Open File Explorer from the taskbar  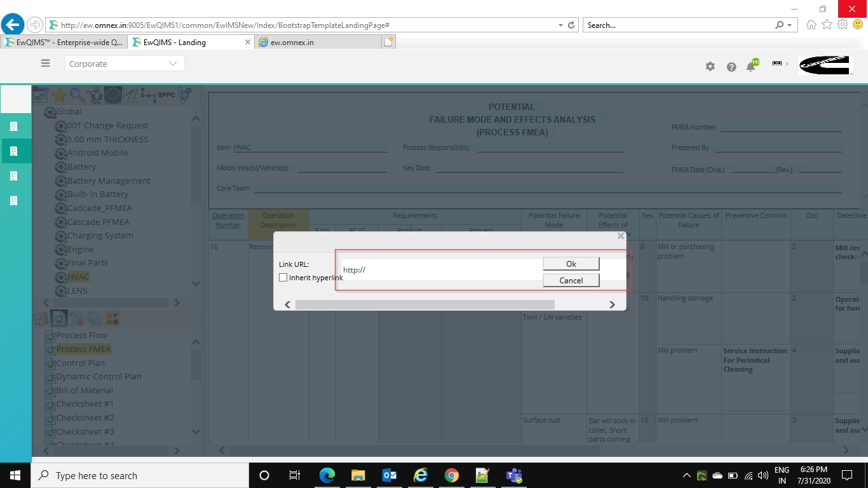coord(358,475)
